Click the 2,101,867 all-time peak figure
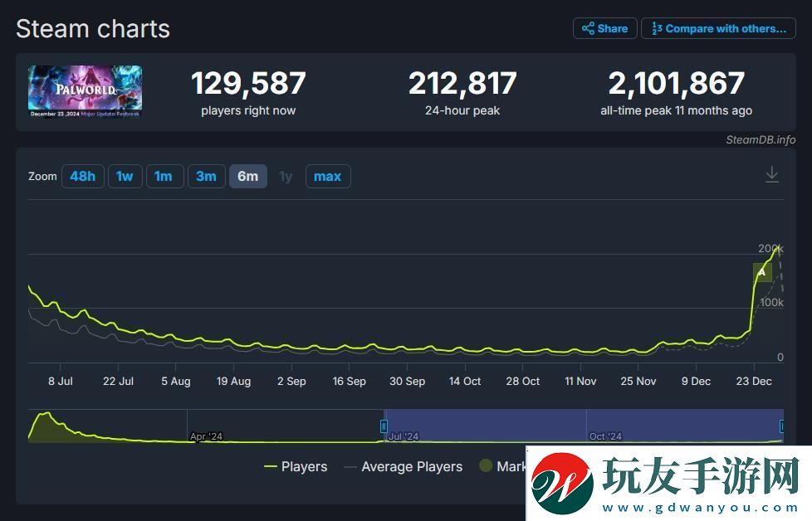 point(677,83)
